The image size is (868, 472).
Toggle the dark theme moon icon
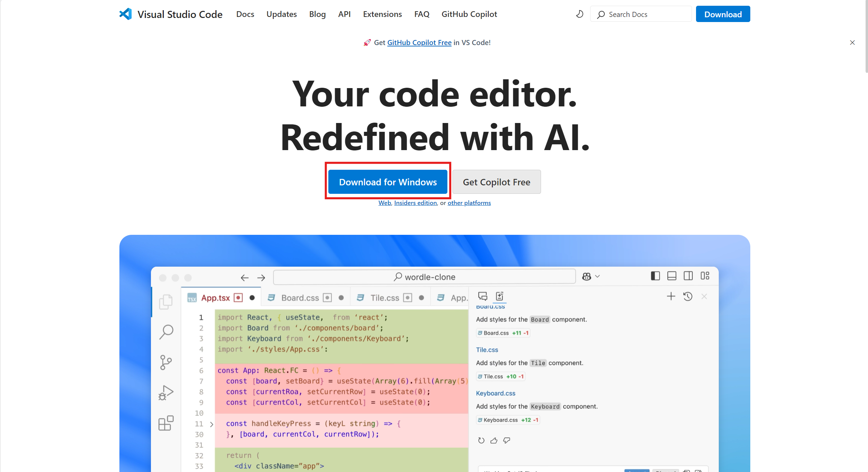pyautogui.click(x=580, y=14)
